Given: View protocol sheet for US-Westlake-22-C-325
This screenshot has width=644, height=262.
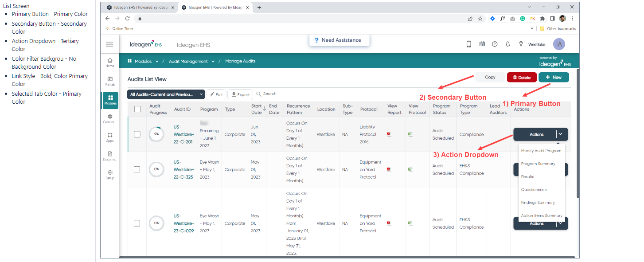Looking at the screenshot, I should pos(410,169).
